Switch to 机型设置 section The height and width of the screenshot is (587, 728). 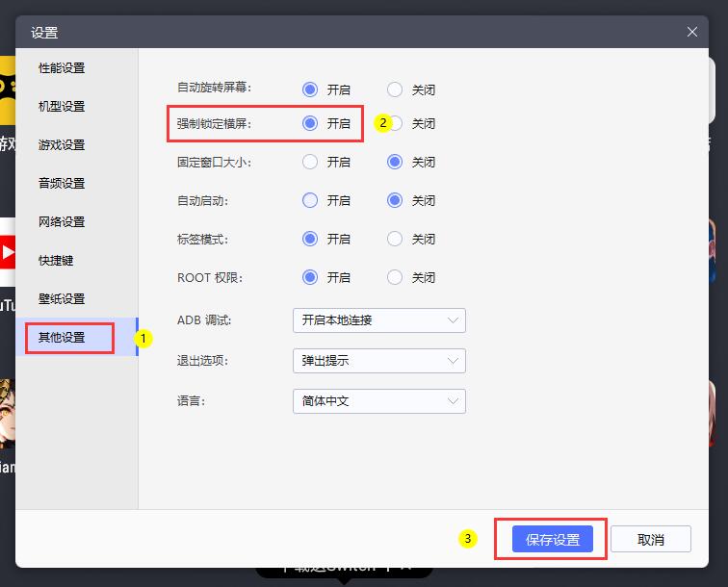coord(62,107)
